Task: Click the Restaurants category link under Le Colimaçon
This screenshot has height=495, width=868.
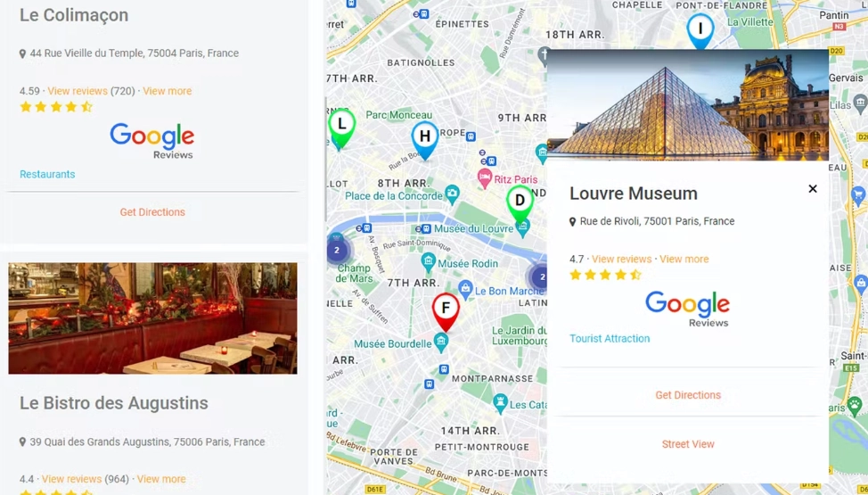Action: (47, 174)
